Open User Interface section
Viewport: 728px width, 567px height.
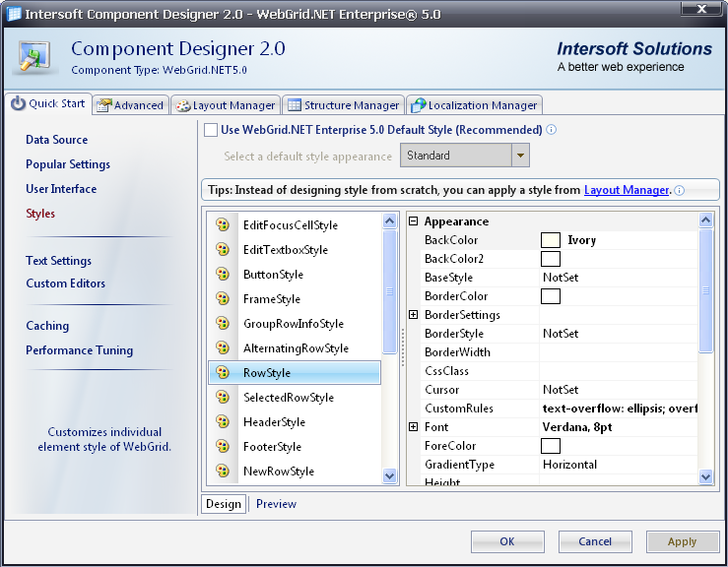coord(61,189)
